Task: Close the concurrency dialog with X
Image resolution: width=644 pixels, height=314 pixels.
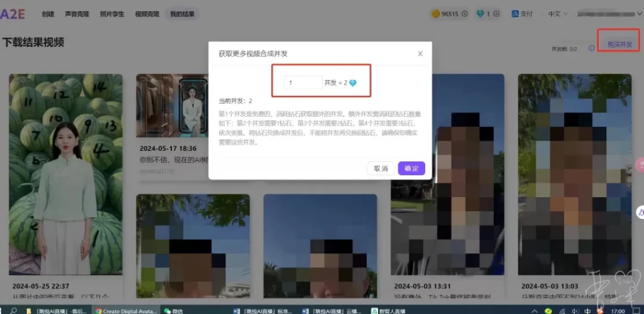Action: click(x=420, y=54)
